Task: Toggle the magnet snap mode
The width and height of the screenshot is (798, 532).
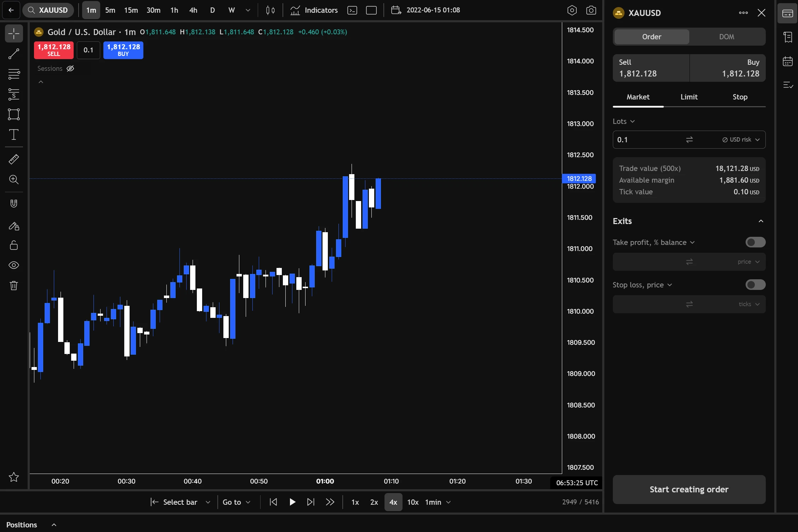Action: pos(14,204)
